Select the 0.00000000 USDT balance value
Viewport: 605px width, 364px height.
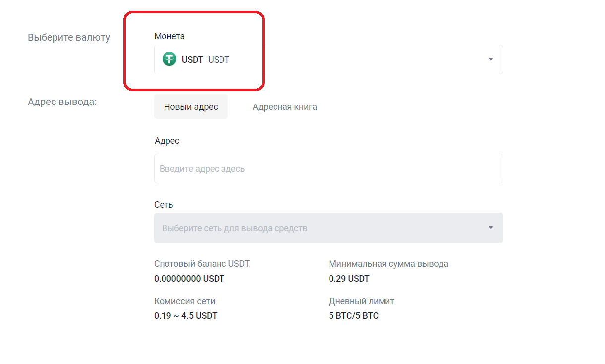click(x=189, y=279)
